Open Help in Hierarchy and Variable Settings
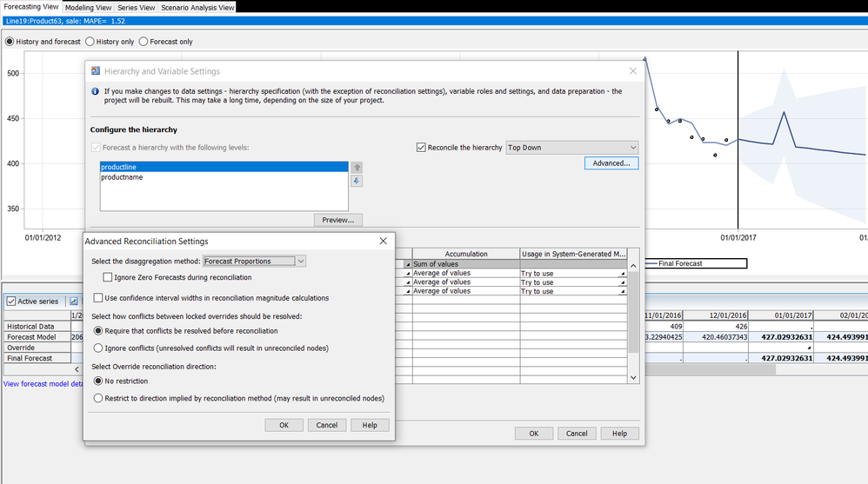The image size is (868, 484). point(619,433)
